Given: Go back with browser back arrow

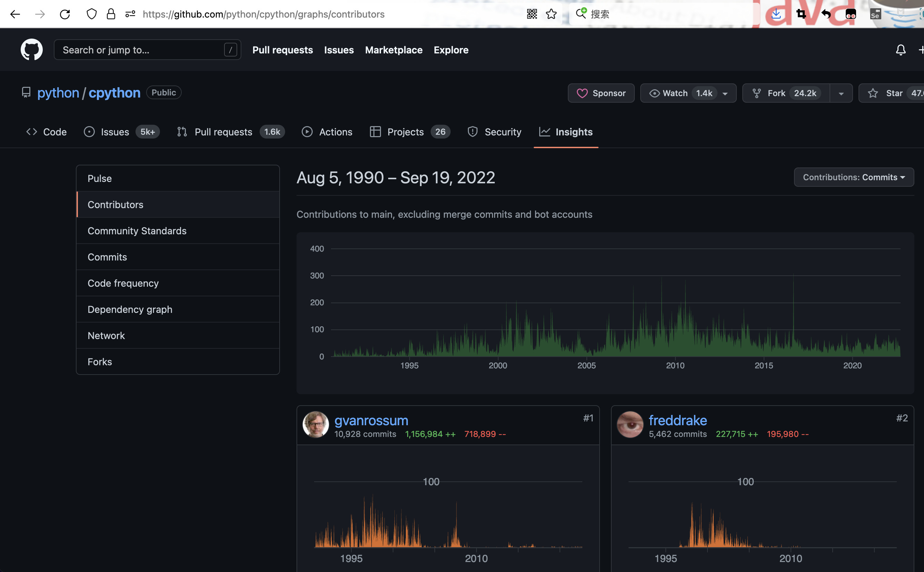Looking at the screenshot, I should [x=15, y=14].
